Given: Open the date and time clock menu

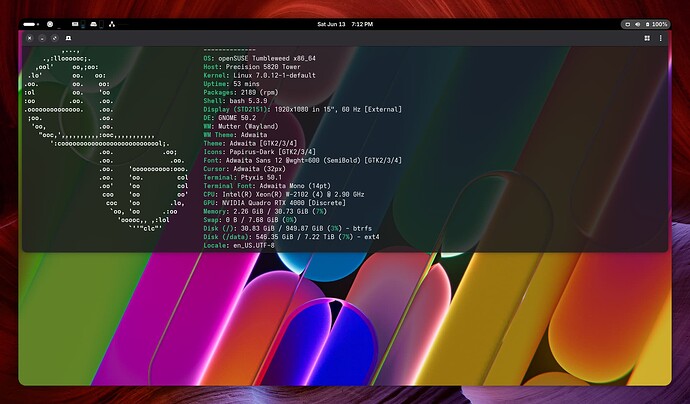Looking at the screenshot, I should coord(345,24).
